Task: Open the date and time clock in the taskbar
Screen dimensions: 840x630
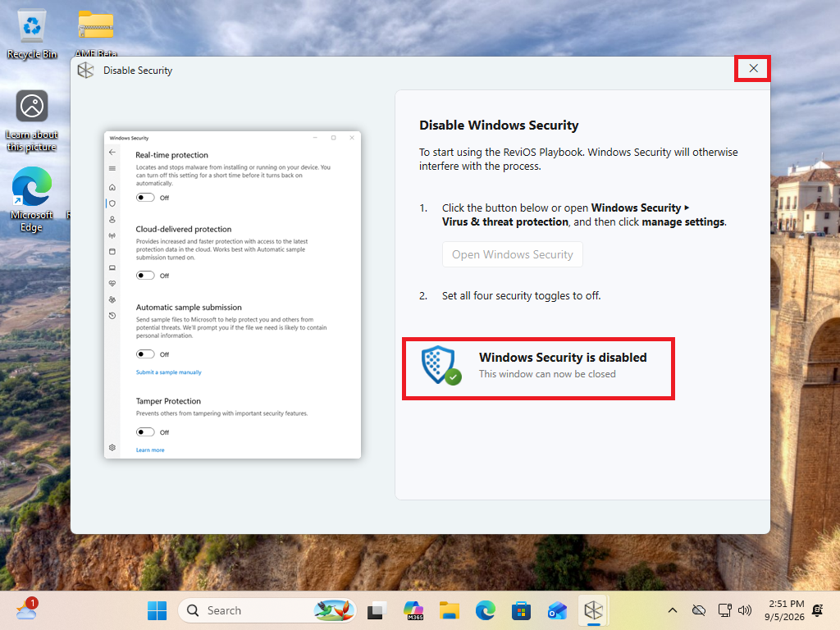Action: pos(784,610)
